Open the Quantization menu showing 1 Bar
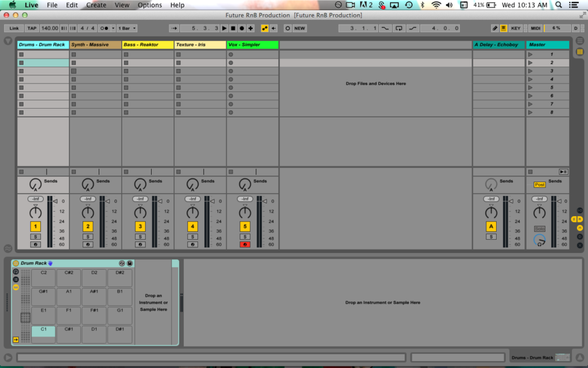 coord(127,28)
